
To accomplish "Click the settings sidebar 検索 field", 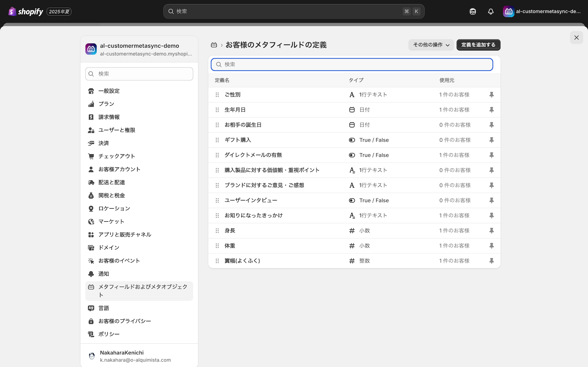I will pos(139,74).
